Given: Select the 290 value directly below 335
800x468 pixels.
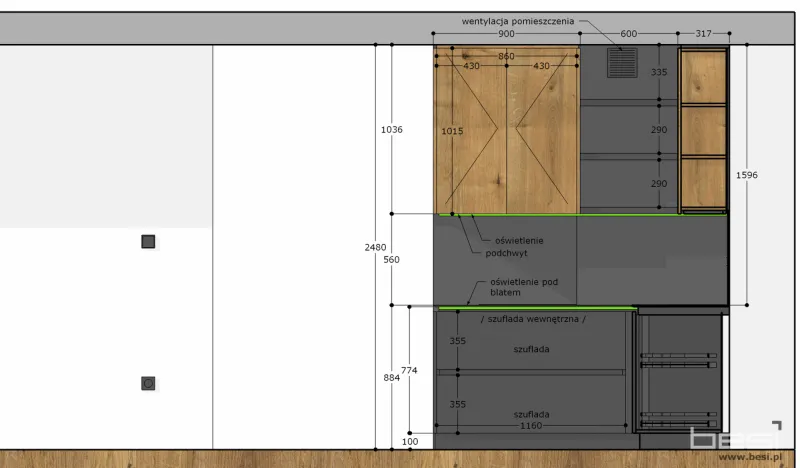Looking at the screenshot, I should tap(659, 130).
